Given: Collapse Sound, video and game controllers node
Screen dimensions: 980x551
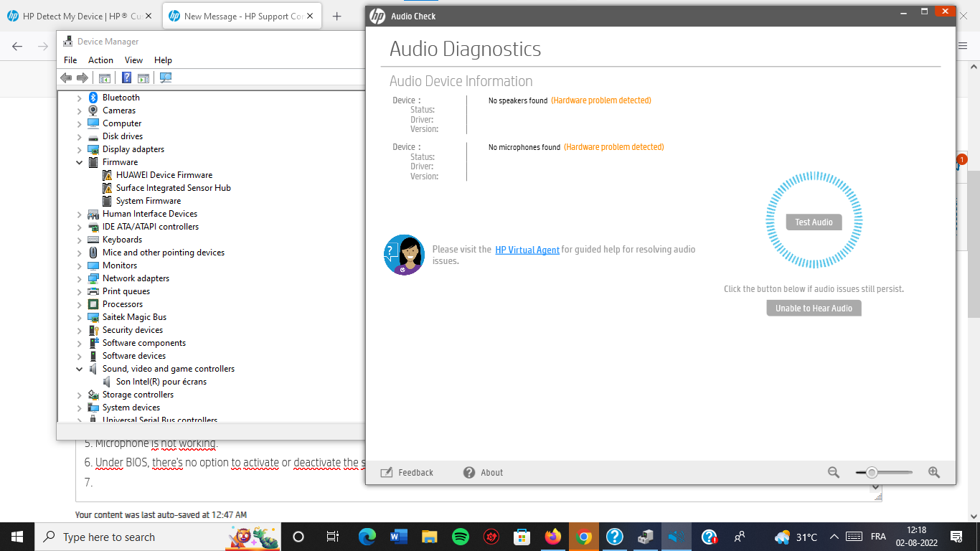Looking at the screenshot, I should tap(80, 369).
